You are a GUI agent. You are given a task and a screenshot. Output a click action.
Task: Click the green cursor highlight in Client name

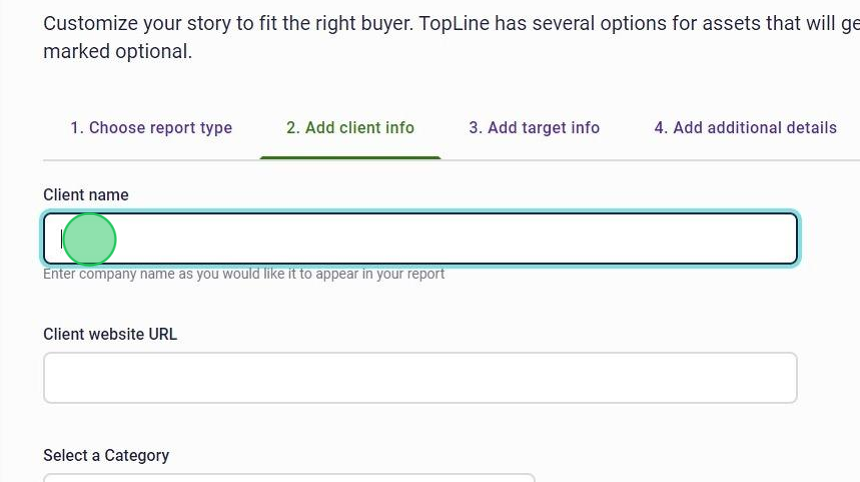89,240
